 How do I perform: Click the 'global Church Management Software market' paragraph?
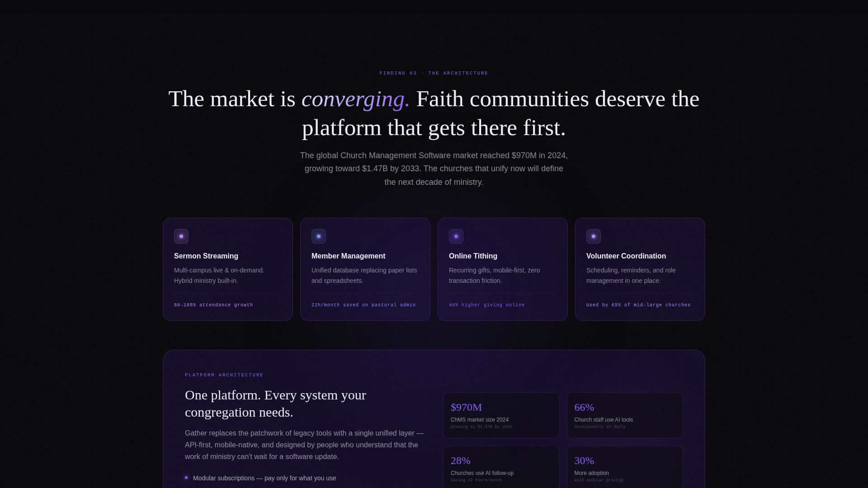[434, 169]
